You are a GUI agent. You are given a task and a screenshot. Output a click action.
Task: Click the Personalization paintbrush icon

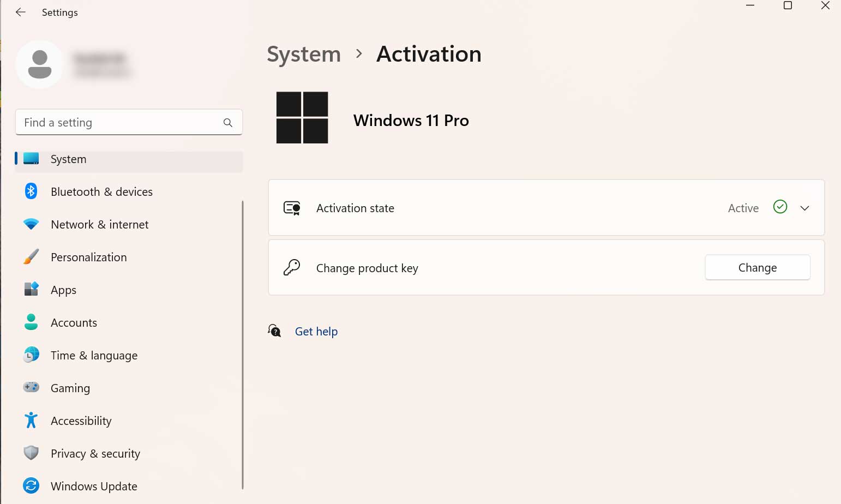tap(31, 256)
